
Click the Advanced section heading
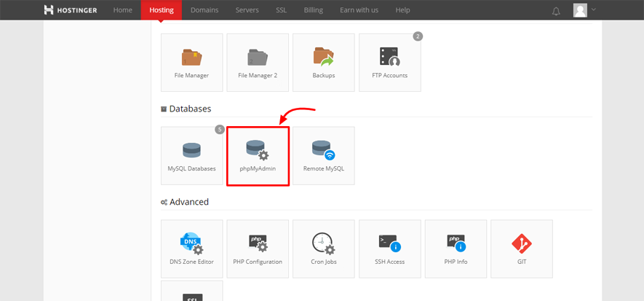pos(185,202)
